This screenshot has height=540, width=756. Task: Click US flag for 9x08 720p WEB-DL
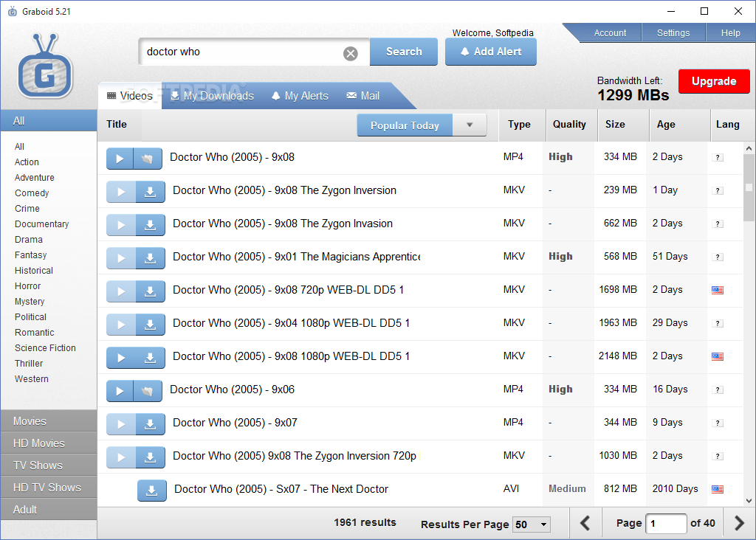[718, 290]
